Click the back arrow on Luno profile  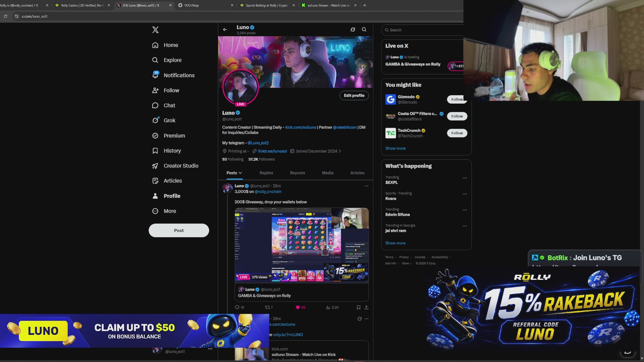click(x=225, y=30)
